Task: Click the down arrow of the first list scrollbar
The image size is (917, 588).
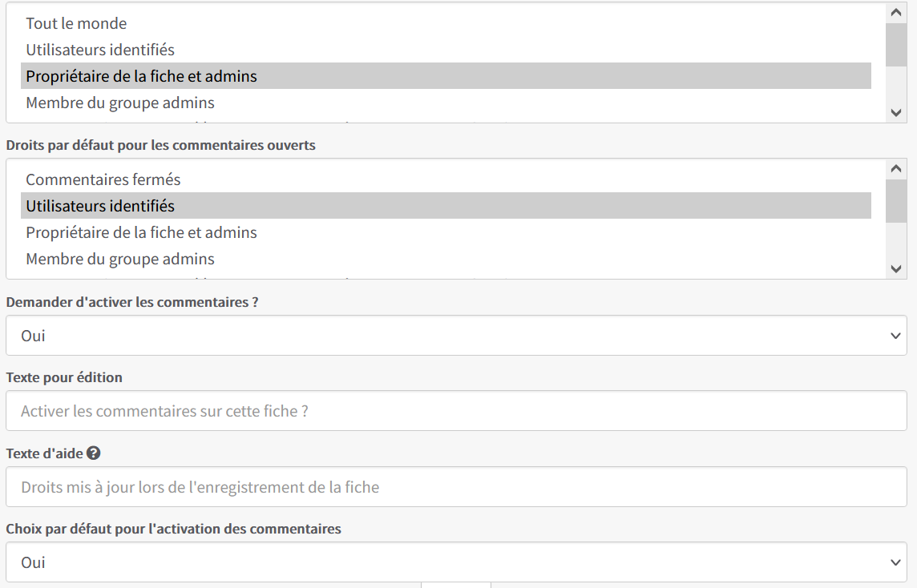Action: coord(895,113)
